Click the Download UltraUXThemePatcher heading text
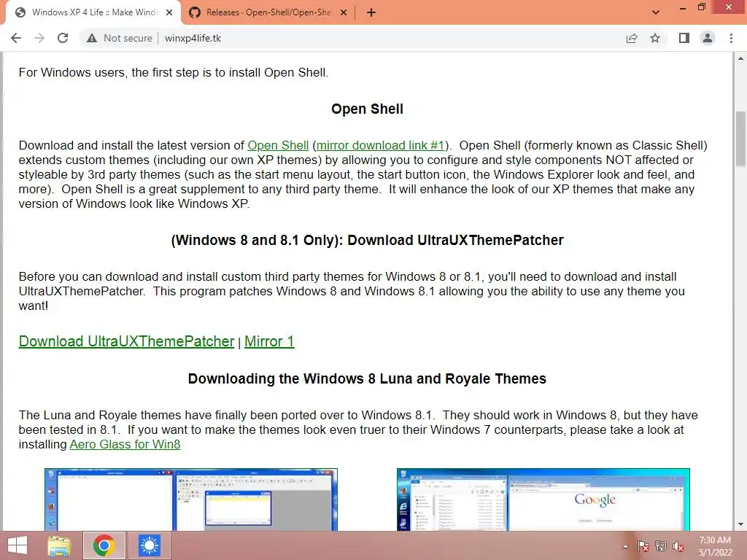The image size is (747, 560). (x=368, y=240)
